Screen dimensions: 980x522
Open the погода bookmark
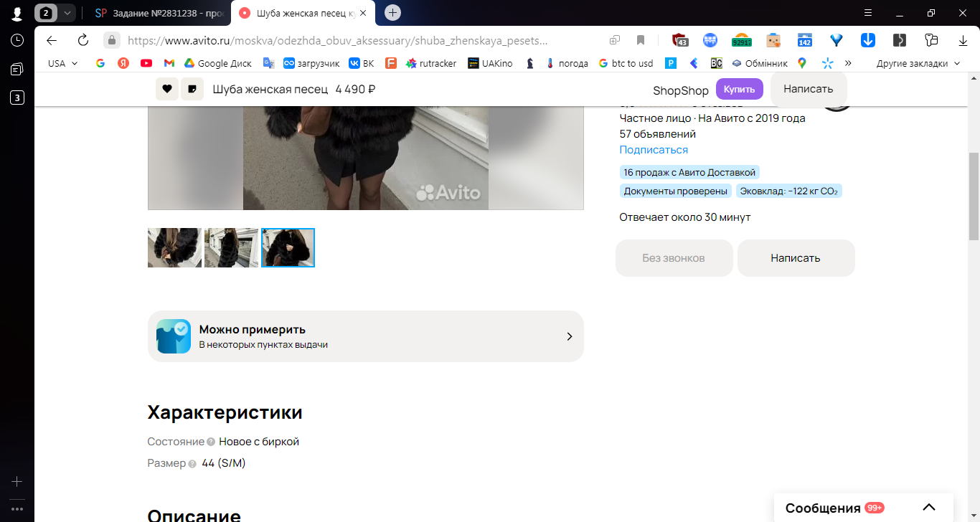coord(567,63)
